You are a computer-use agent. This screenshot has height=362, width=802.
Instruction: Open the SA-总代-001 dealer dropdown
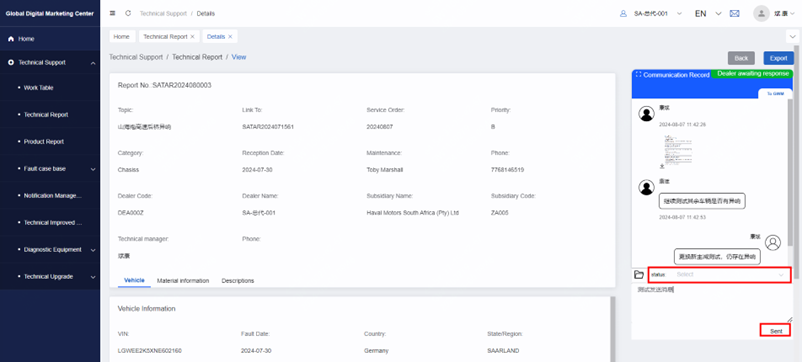click(658, 14)
